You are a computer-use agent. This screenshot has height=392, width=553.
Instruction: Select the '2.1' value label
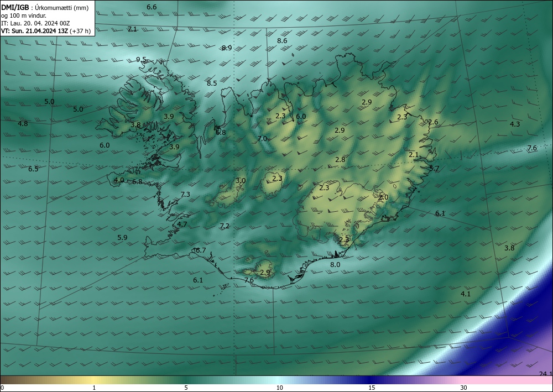click(x=414, y=155)
